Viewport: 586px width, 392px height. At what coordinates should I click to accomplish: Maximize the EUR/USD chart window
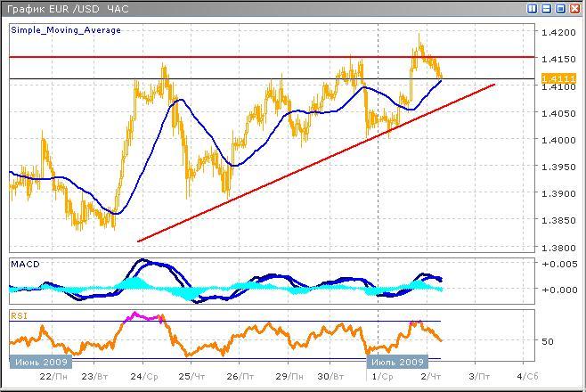[x=561, y=9]
